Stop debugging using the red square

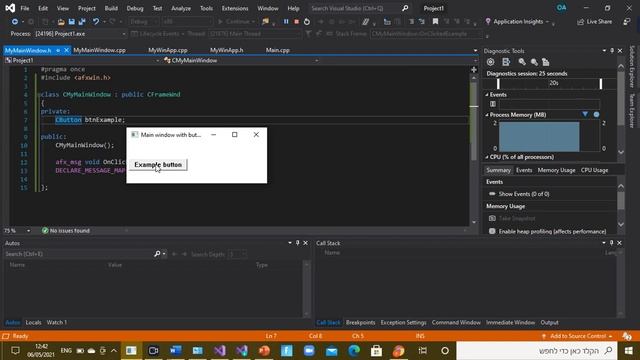(x=296, y=22)
